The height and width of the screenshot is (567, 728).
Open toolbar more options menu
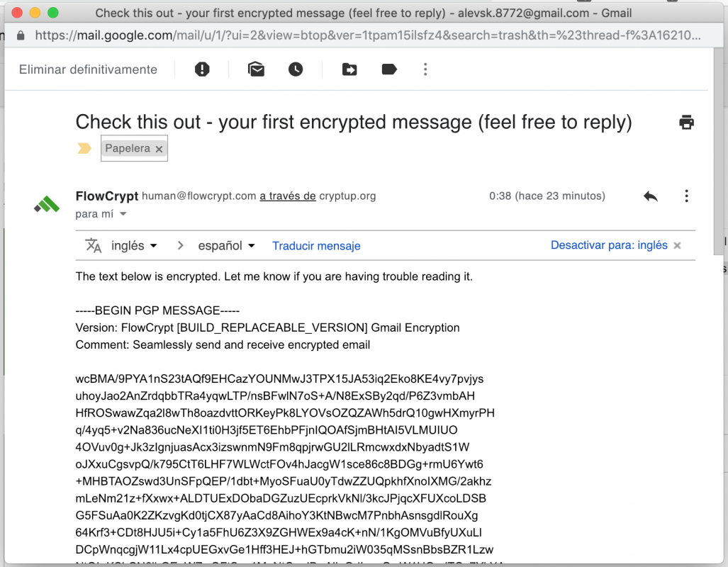pos(425,69)
